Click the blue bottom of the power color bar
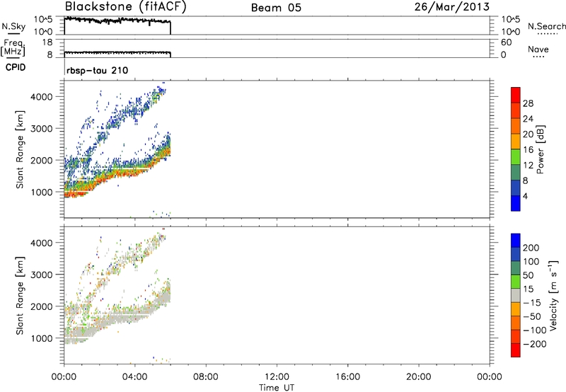566x392 pixels. click(x=516, y=203)
